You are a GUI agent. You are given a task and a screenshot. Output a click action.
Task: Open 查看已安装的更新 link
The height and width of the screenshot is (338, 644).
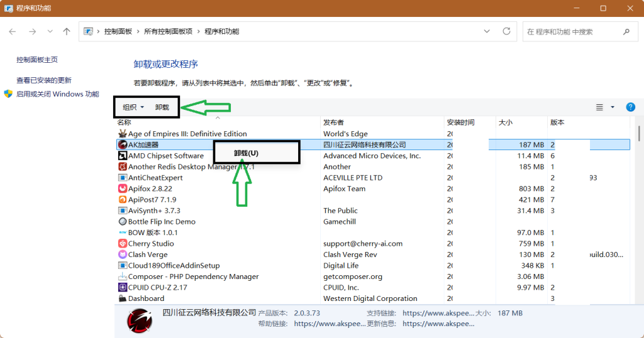click(44, 80)
